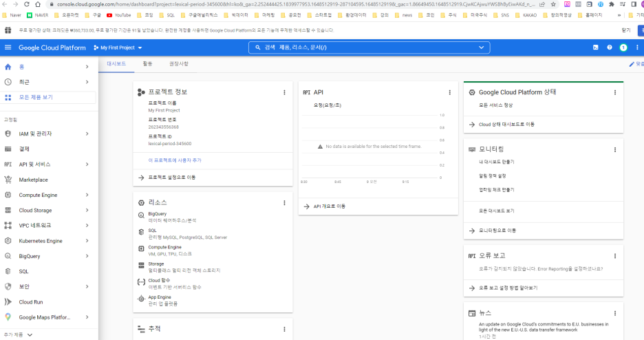Go to 프로젝트 설정으로 이동
Image resolution: width=644 pixels, height=340 pixels.
click(x=172, y=178)
